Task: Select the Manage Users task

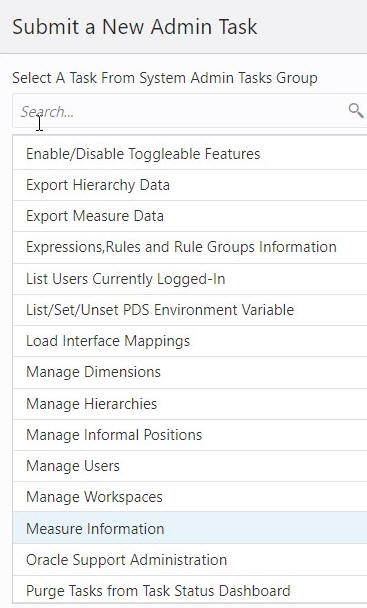Action: click(x=190, y=466)
